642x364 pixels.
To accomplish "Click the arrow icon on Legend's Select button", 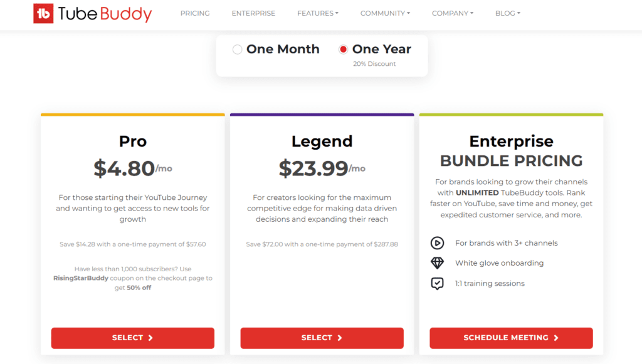I will [x=340, y=338].
